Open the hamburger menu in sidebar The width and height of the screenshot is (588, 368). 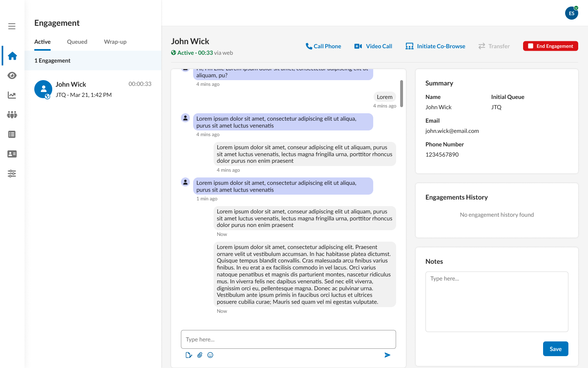(x=12, y=26)
